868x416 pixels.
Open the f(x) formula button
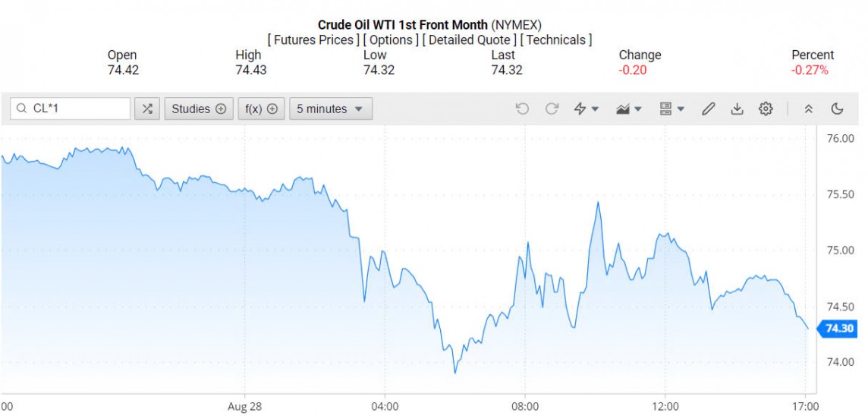261,109
